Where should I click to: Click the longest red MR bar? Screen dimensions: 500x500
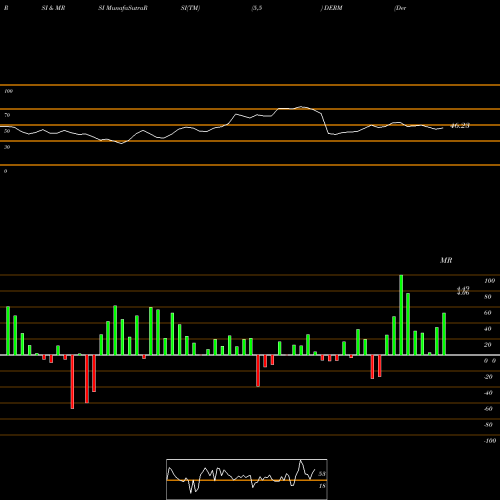(72, 382)
